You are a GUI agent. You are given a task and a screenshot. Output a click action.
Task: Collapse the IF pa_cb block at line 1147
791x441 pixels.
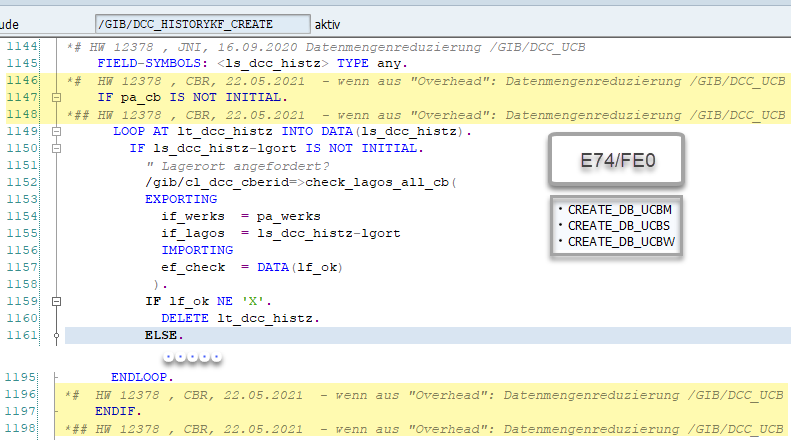coord(57,98)
